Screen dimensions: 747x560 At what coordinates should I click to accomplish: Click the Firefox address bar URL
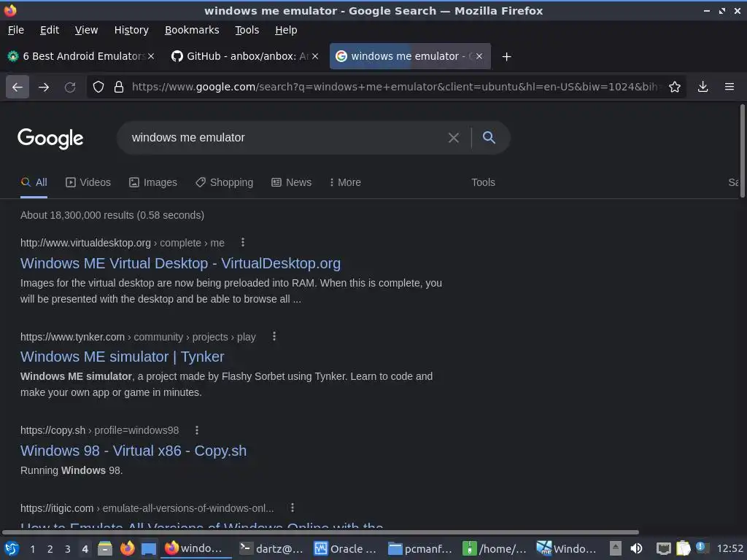click(x=395, y=87)
